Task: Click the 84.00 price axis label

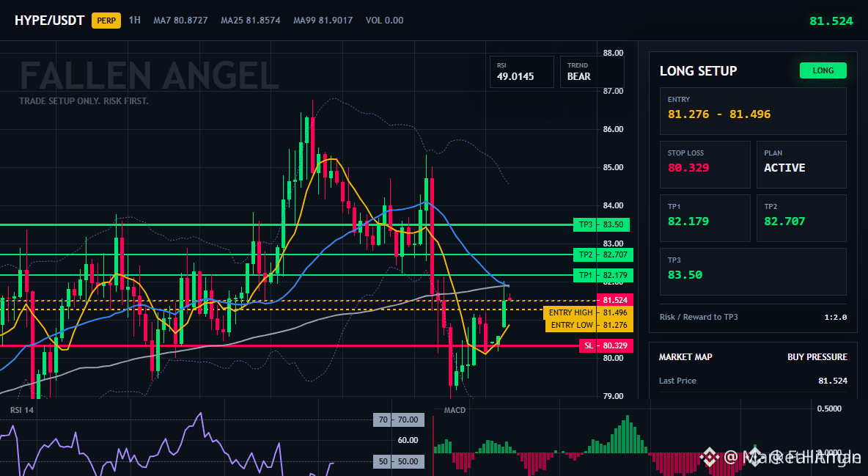Action: [614, 205]
